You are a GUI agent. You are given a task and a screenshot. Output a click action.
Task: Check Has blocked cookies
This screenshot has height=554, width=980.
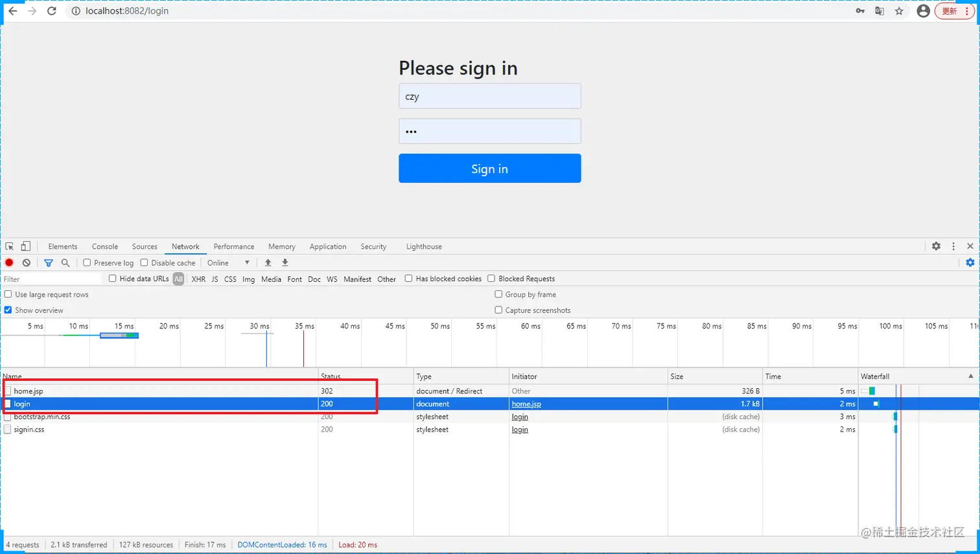(408, 279)
